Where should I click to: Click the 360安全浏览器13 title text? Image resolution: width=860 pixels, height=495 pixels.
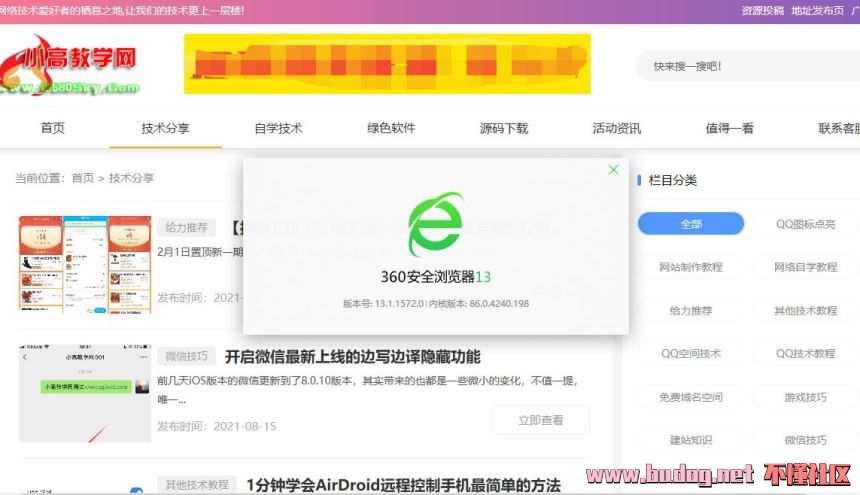[436, 276]
